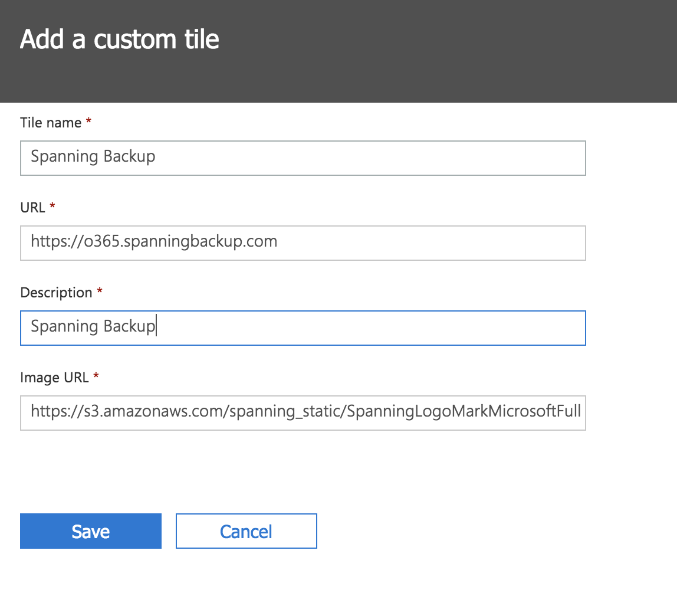Click the 'Description' label text

pos(56,293)
